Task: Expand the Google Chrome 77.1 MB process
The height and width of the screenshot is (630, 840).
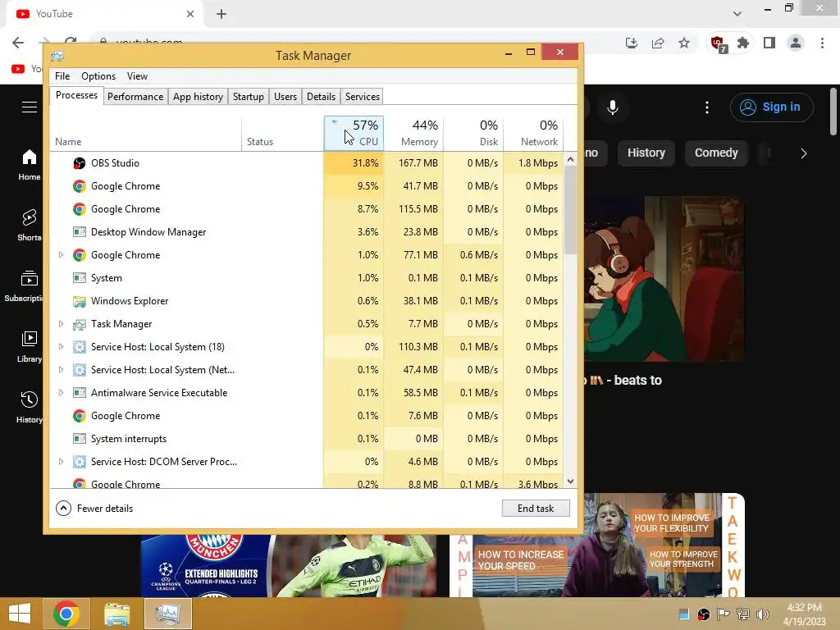Action: coord(61,255)
